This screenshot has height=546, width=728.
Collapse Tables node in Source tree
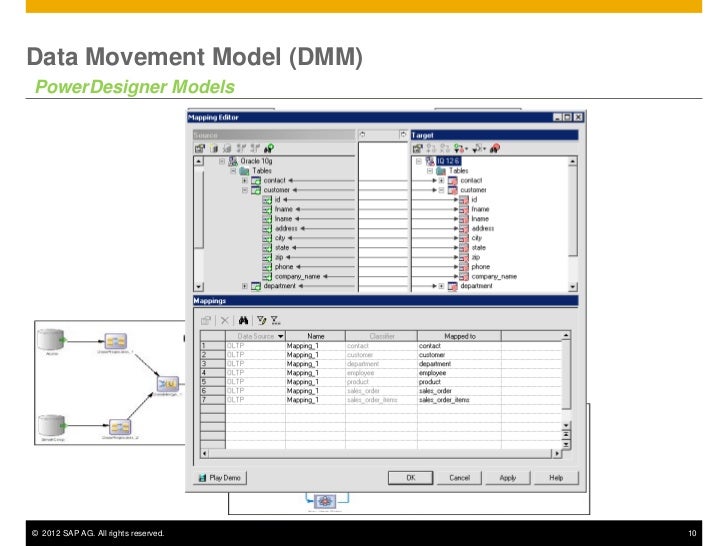(234, 171)
